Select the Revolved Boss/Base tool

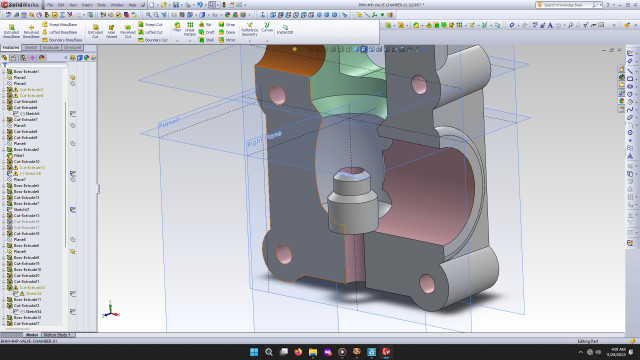click(31, 31)
